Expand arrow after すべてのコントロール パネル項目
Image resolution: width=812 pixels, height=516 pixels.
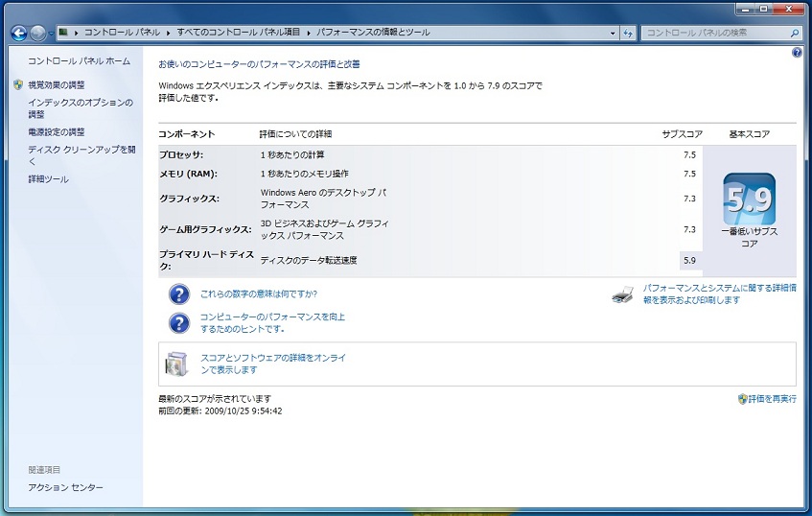(x=309, y=33)
